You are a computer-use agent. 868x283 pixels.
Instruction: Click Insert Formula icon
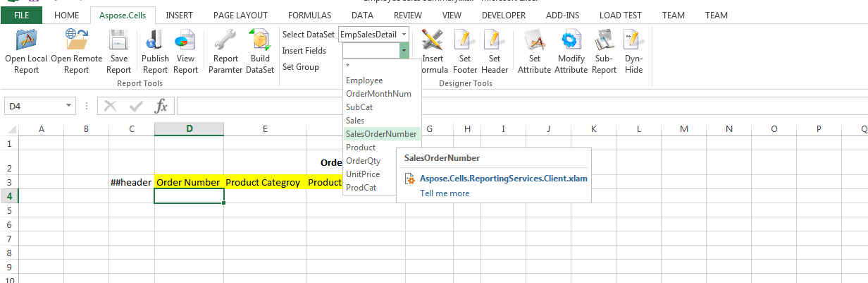pyautogui.click(x=431, y=52)
